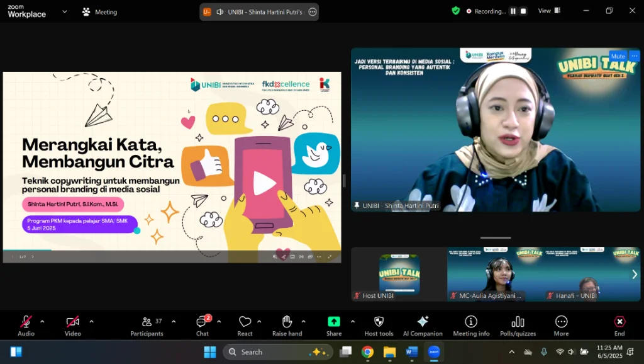Select MC-Aulia Agistiyani video thumbnail
The image size is (644, 364).
[x=495, y=274]
